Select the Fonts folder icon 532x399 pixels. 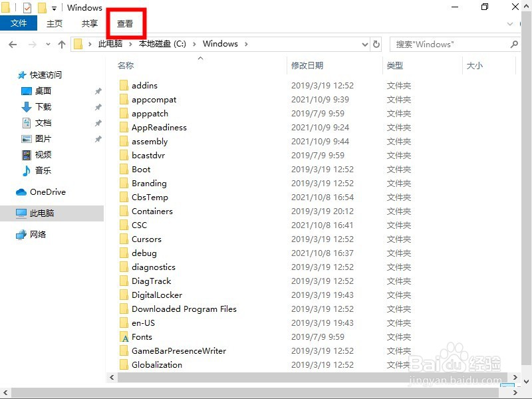(124, 337)
